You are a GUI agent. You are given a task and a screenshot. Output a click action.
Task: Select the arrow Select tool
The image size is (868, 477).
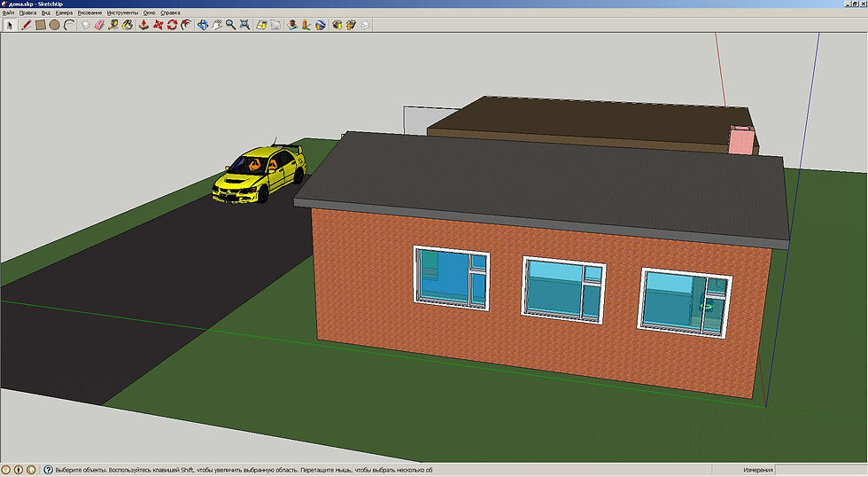10,25
